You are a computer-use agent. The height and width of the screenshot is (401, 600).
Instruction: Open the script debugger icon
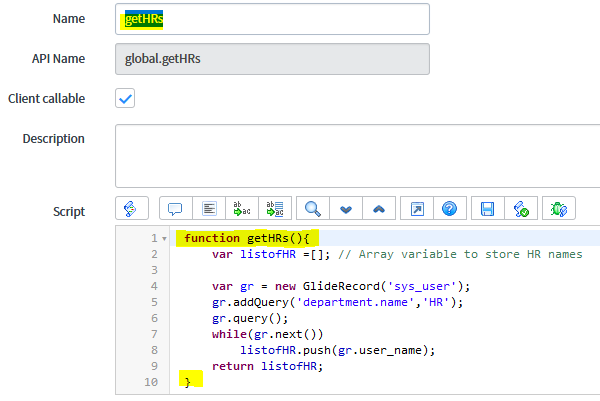[x=558, y=209]
